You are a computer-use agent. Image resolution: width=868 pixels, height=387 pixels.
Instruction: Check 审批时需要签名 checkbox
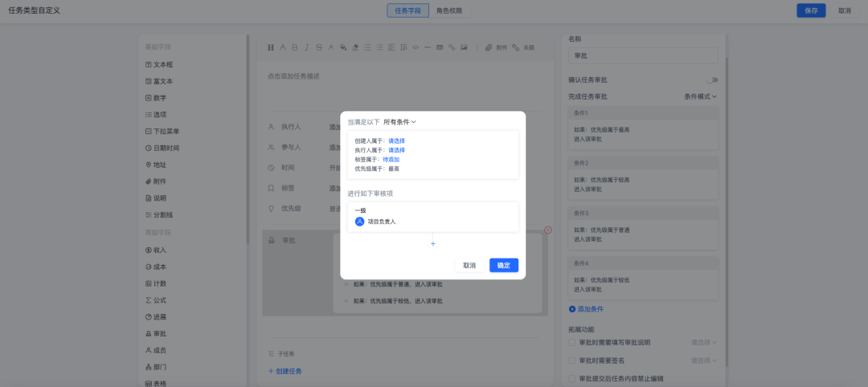(x=572, y=361)
